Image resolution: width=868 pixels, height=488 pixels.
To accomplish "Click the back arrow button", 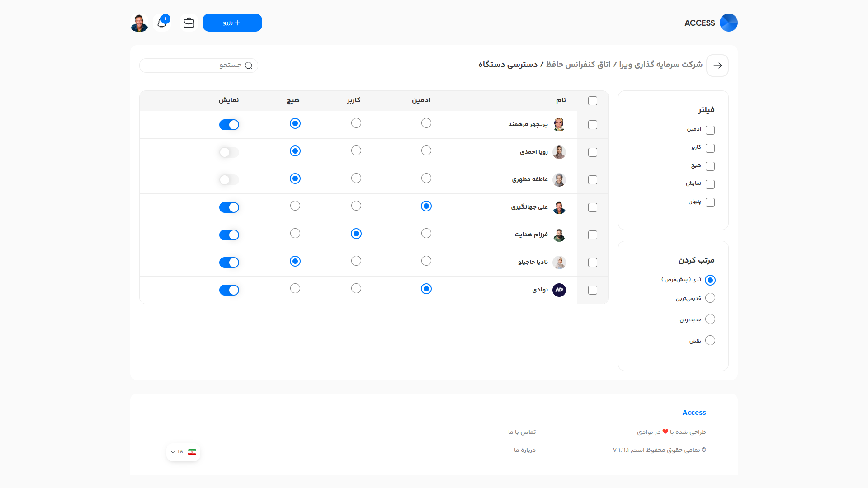I will click(717, 66).
